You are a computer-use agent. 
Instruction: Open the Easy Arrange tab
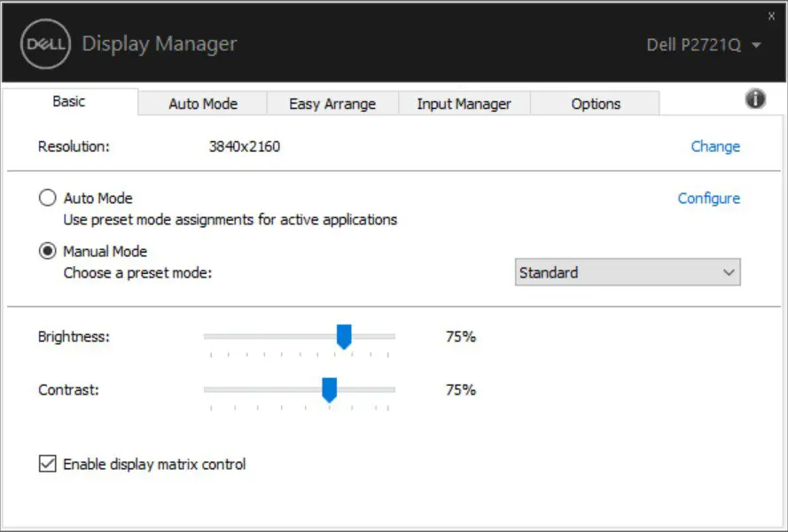(x=332, y=104)
